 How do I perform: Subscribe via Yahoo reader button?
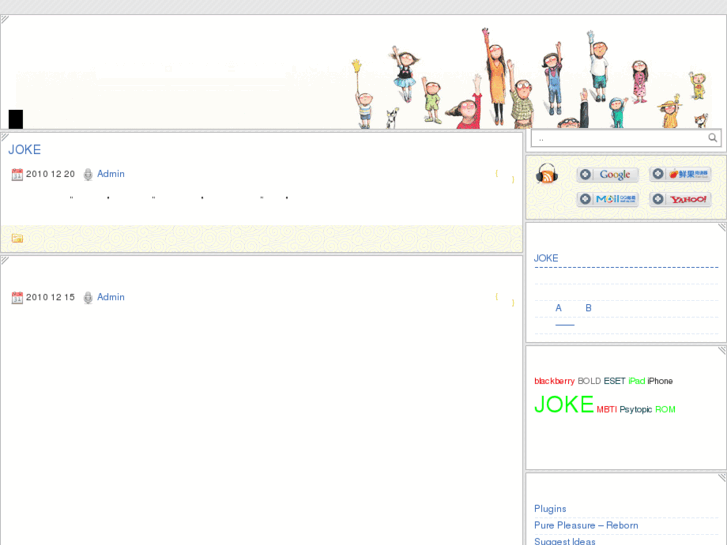(680, 199)
